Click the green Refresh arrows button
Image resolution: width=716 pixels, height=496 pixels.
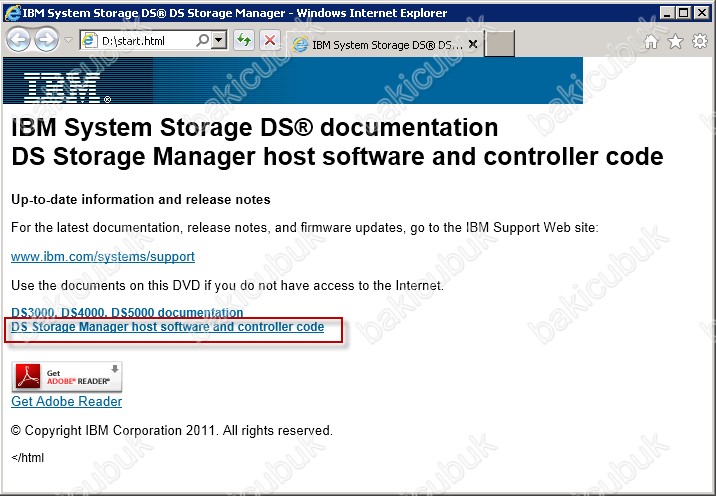tap(244, 41)
